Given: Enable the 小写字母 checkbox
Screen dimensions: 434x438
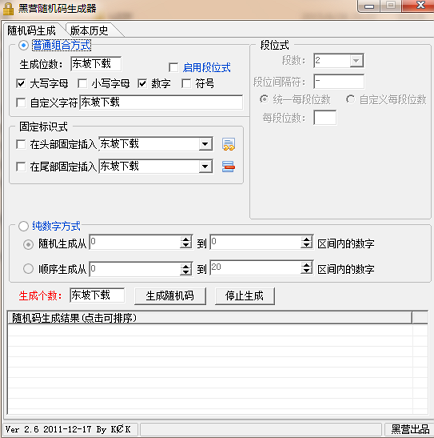Looking at the screenshot, I should click(x=83, y=83).
